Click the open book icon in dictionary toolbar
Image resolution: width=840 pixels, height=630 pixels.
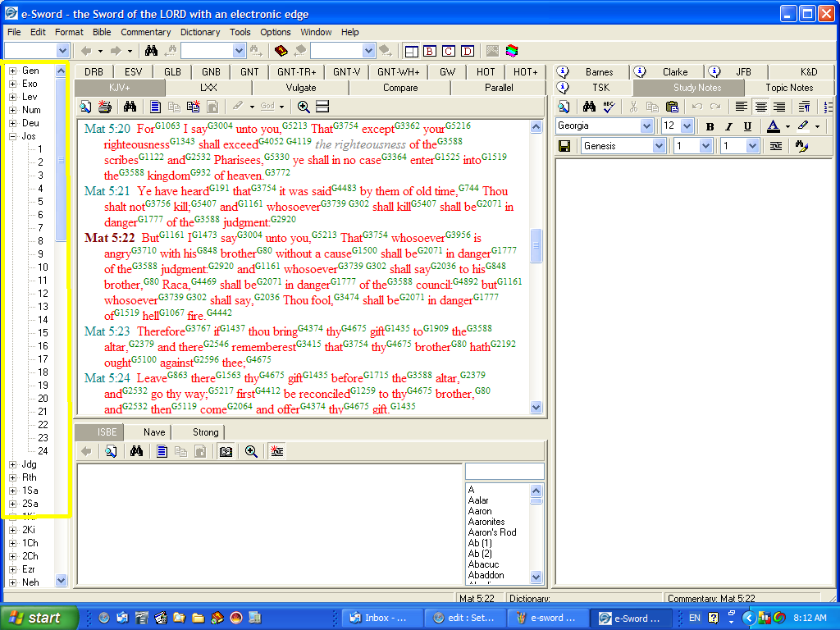click(x=226, y=451)
